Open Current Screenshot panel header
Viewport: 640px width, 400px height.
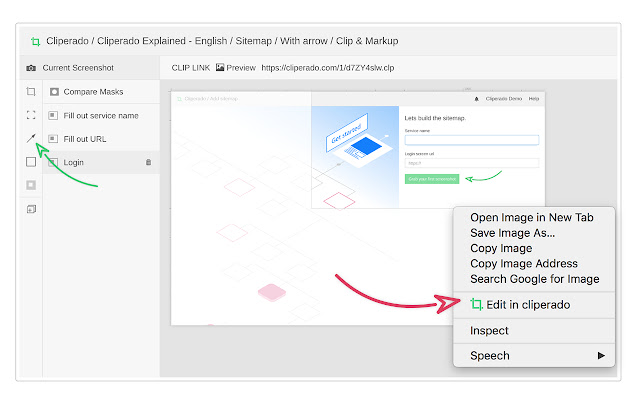(89, 68)
